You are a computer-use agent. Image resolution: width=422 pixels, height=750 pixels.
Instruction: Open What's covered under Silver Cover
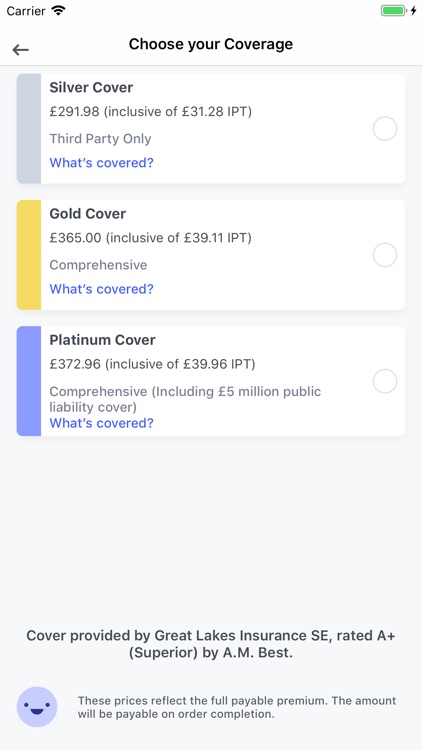[x=101, y=163]
